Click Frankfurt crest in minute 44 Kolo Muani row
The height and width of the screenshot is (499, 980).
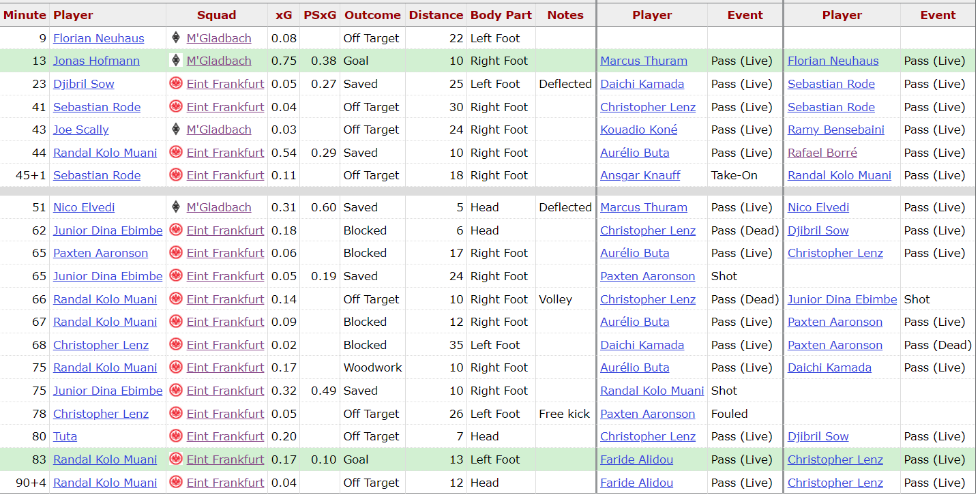click(175, 153)
